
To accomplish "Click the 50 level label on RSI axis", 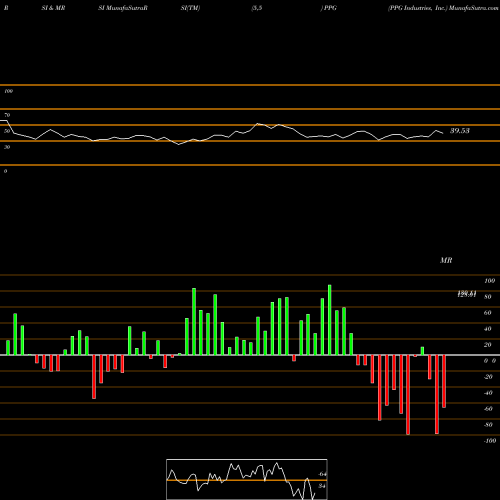I will click(7, 131).
